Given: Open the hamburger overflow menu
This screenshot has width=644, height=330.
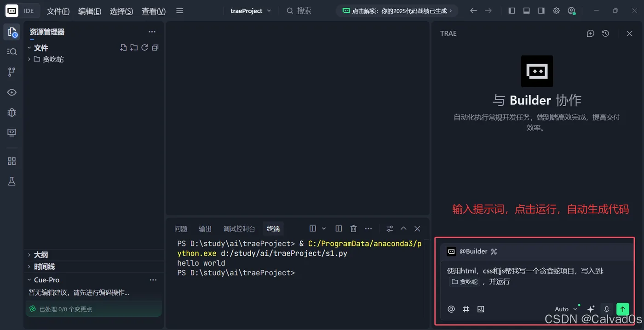Looking at the screenshot, I should coord(180,11).
